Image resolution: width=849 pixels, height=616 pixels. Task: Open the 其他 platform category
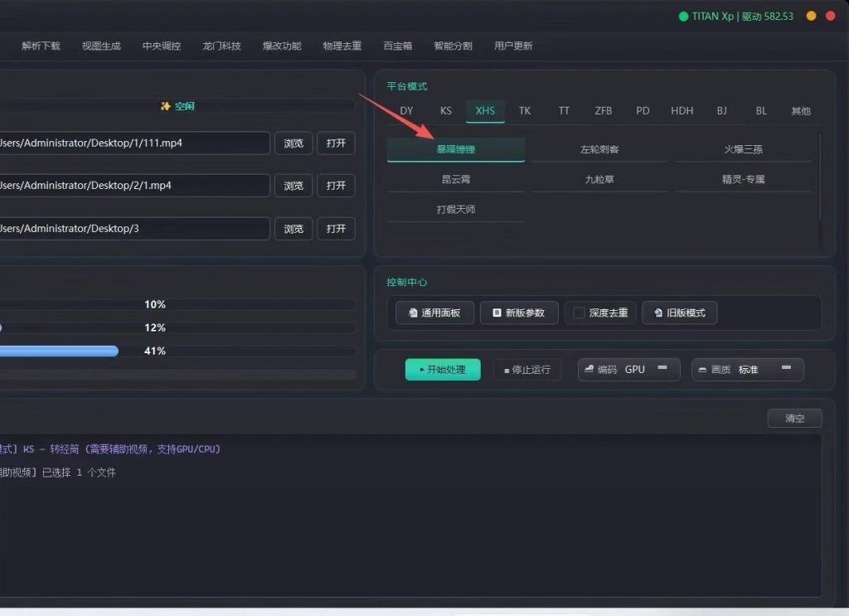(800, 111)
